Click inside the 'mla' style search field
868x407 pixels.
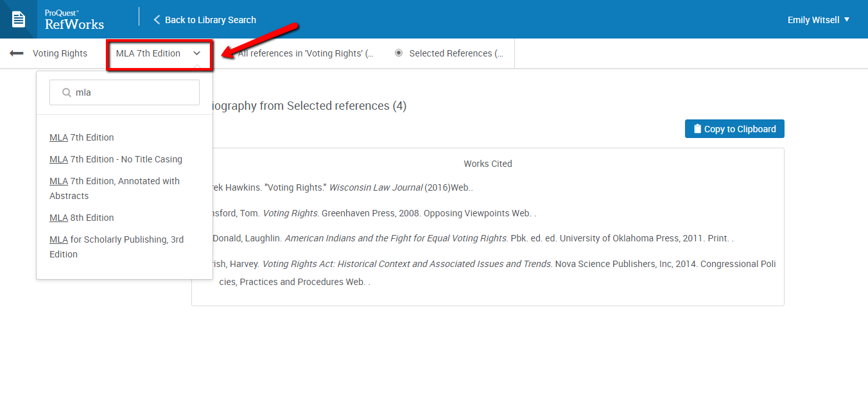[x=124, y=92]
